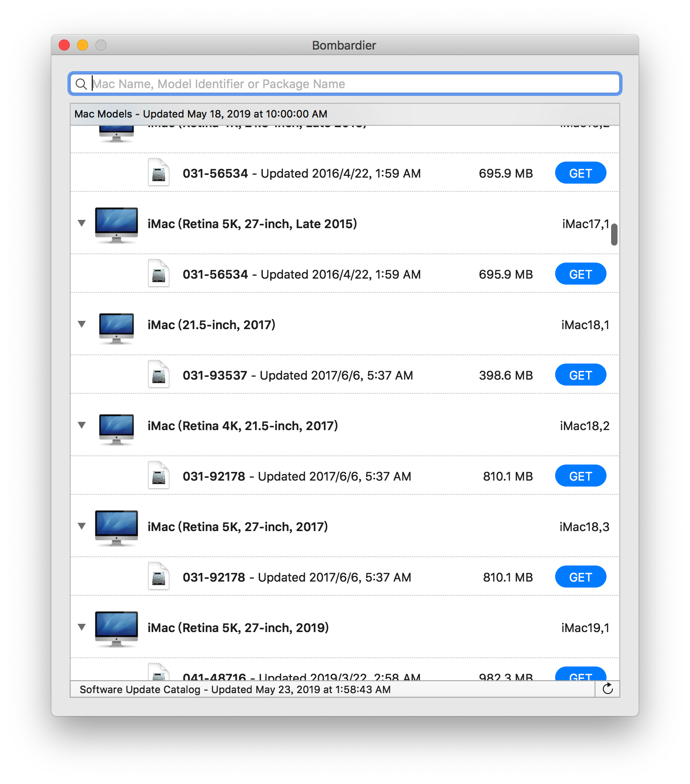Viewport: 690px width, 784px height.
Task: Collapse iMac (21.5-inch, 2017) row
Action: click(82, 325)
